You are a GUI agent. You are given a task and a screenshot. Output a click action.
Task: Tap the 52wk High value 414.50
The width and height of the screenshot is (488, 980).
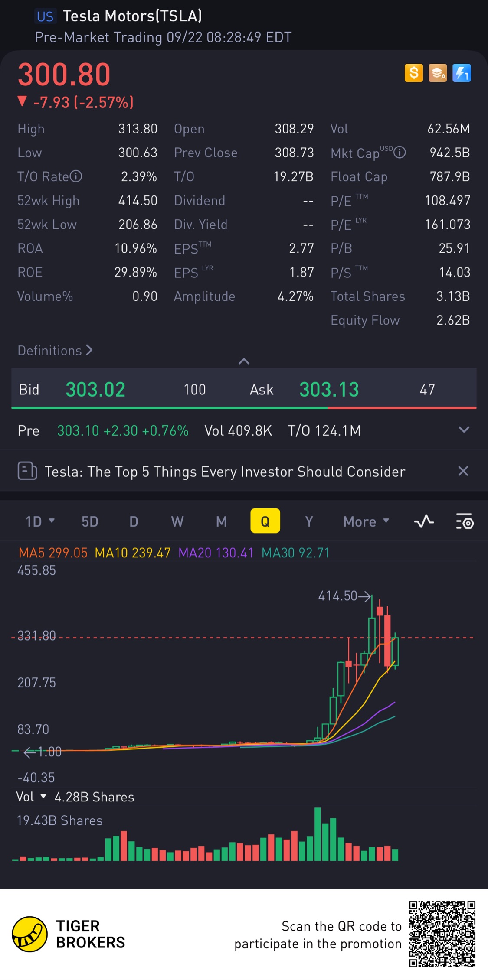pyautogui.click(x=138, y=200)
